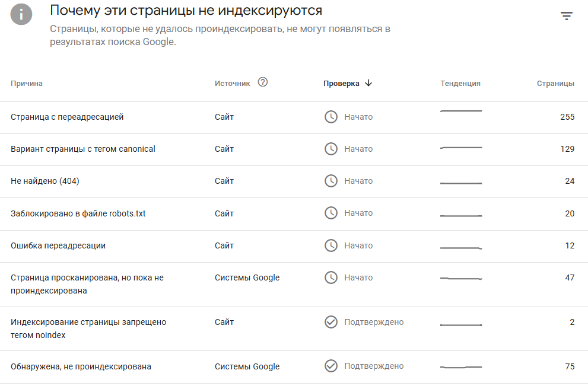Image resolution: width=588 pixels, height=386 pixels.
Task: Click checkmark icon in noindex row
Action: tap(330, 322)
